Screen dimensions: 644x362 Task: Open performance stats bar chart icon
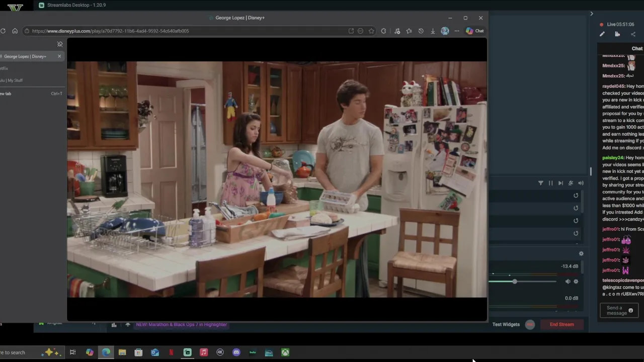point(114,325)
